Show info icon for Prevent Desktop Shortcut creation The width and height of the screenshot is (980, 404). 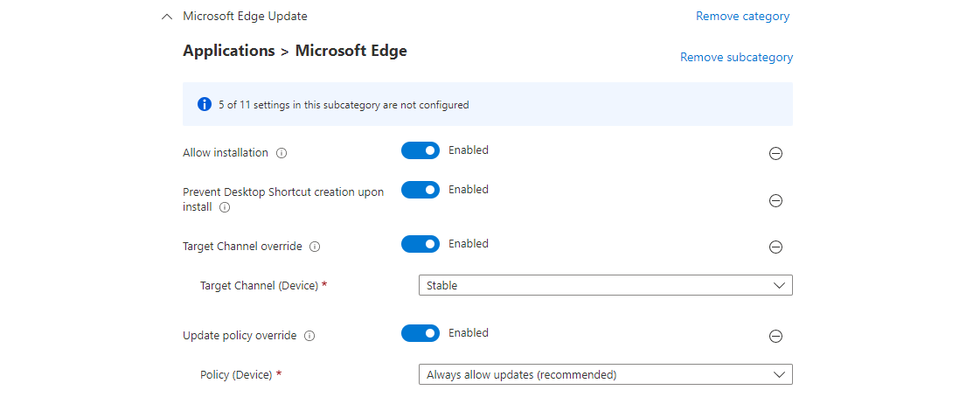coord(225,208)
